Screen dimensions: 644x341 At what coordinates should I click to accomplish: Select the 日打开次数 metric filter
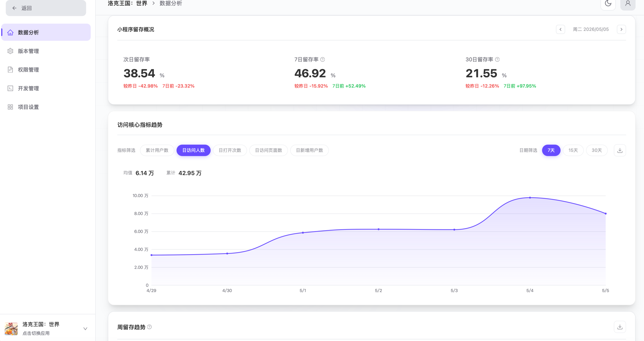[230, 150]
